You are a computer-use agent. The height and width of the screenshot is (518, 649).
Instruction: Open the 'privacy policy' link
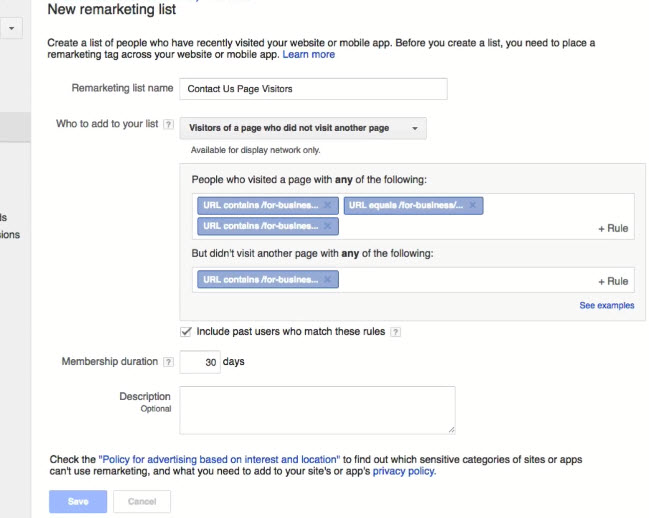[x=404, y=471]
